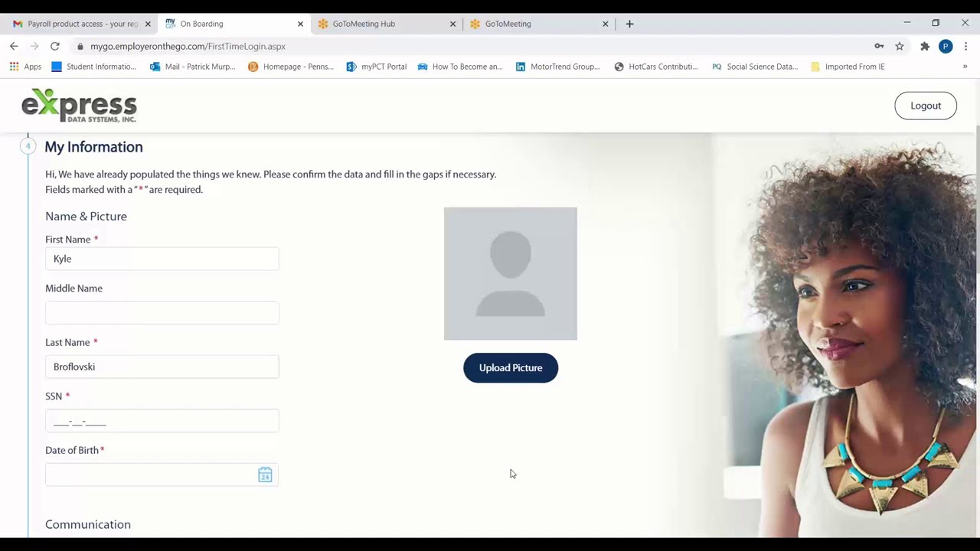980x551 pixels.
Task: Click the padlock site info icon
Action: pos(80,47)
